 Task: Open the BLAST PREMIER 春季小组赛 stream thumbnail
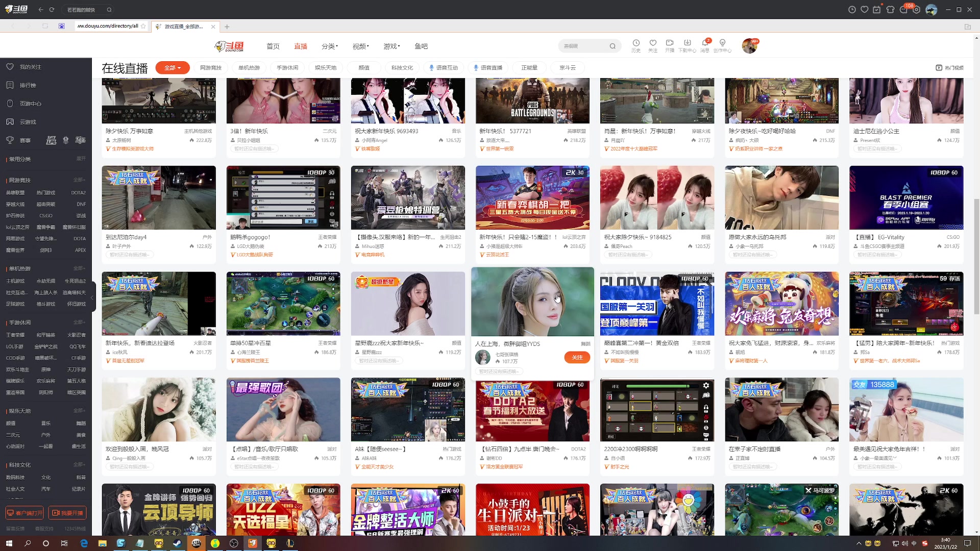pos(906,198)
